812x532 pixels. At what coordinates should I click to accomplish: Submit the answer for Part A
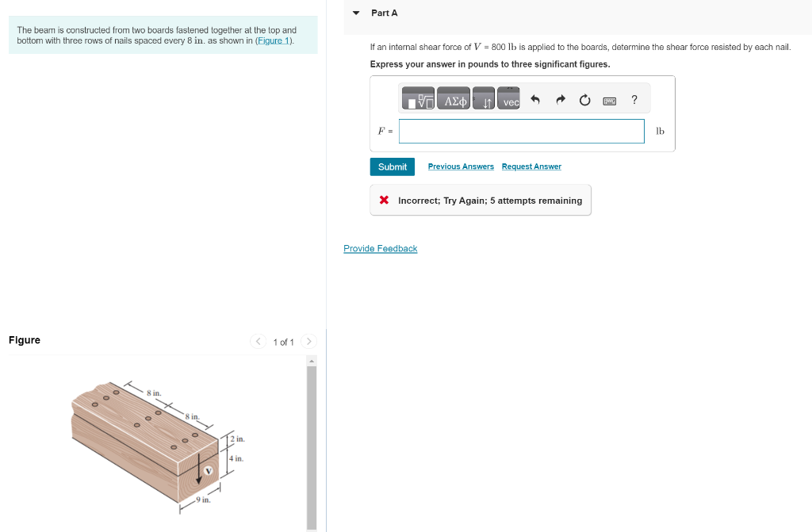click(x=392, y=166)
